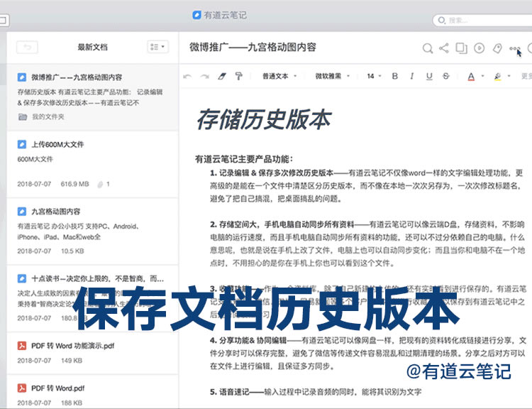
Task: Open the 十点读书 note in list
Action: click(x=93, y=298)
